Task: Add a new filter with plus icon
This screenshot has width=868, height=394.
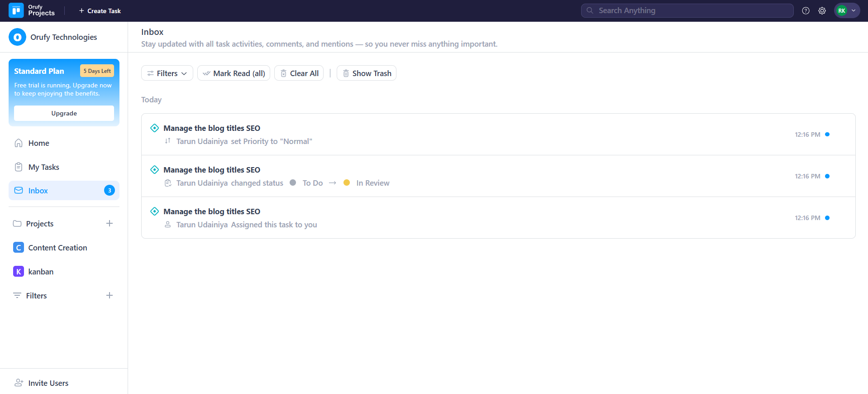Action: pos(110,296)
